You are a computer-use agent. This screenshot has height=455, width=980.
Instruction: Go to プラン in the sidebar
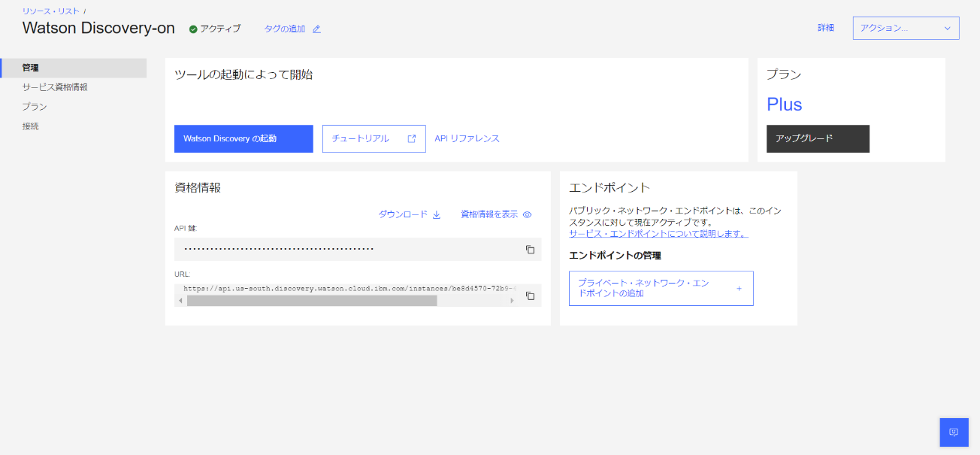point(35,107)
